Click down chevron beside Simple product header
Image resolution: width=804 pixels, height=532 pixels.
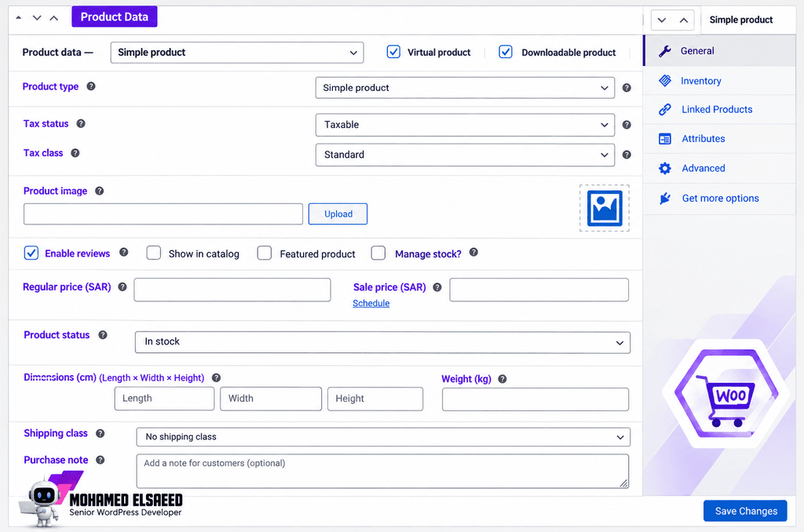click(x=662, y=20)
